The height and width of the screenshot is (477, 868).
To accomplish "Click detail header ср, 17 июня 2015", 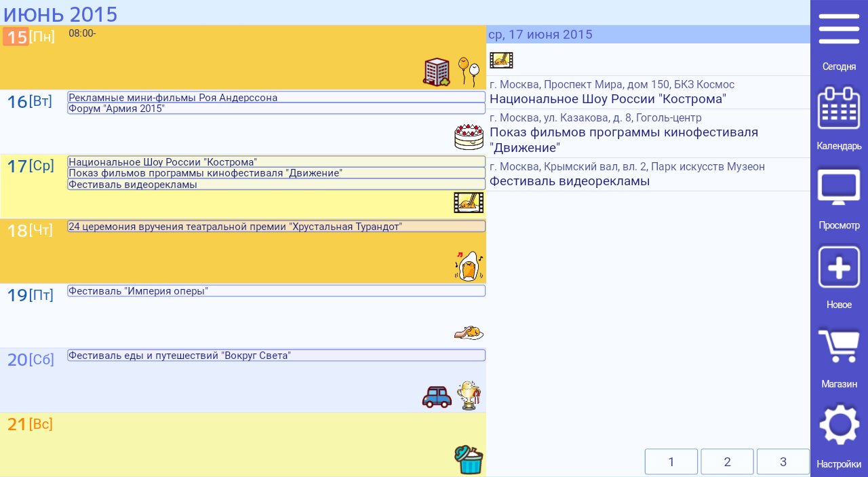I will pyautogui.click(x=648, y=35).
